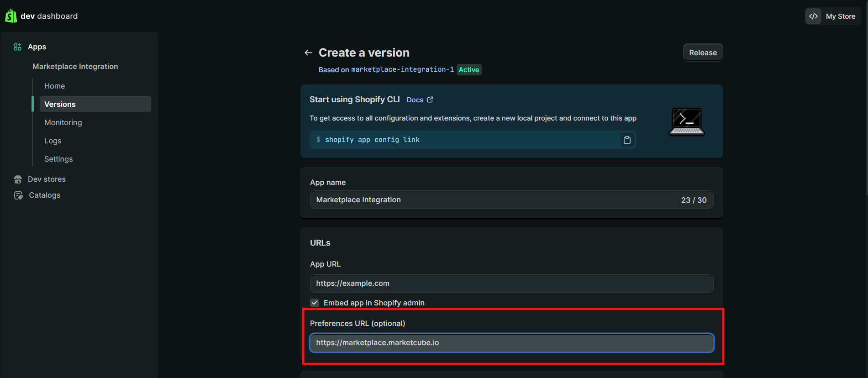Click the Catalogs icon in sidebar
868x378 pixels.
pyautogui.click(x=18, y=195)
